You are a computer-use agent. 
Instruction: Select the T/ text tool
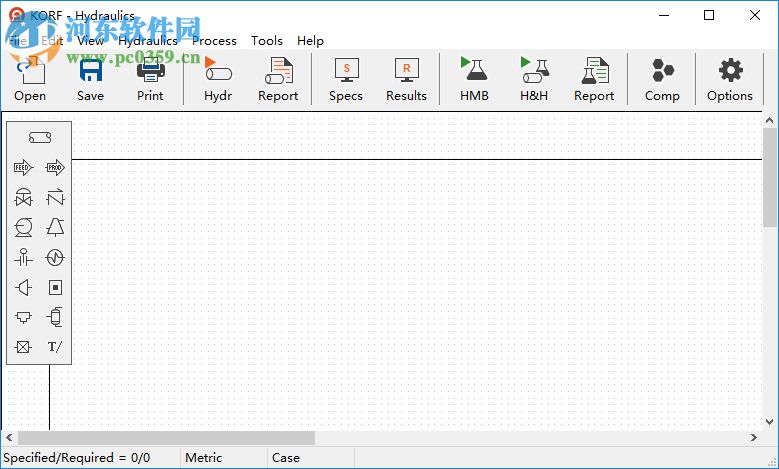(55, 347)
